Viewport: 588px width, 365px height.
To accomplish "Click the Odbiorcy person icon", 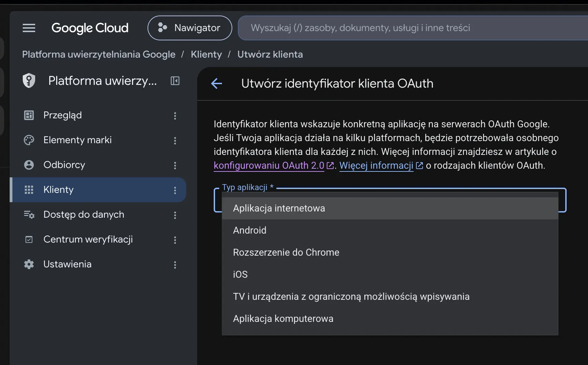I will pos(29,165).
